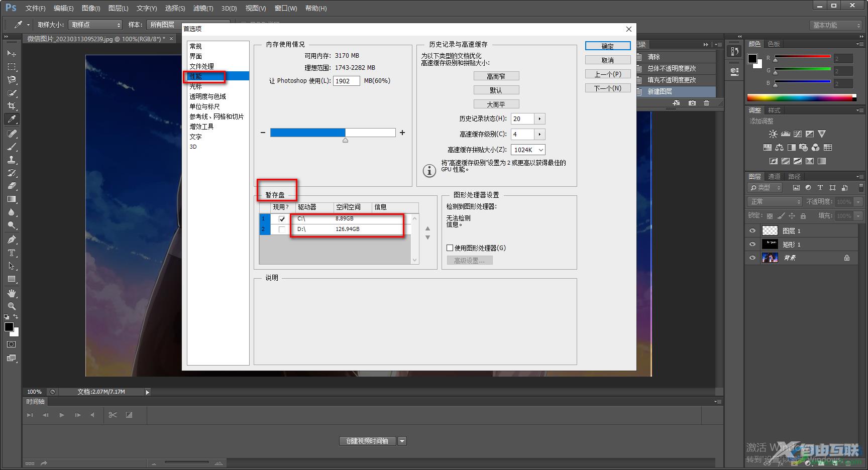Add Color Balance adjustment icon
This screenshot has height=470, width=868.
779,148
